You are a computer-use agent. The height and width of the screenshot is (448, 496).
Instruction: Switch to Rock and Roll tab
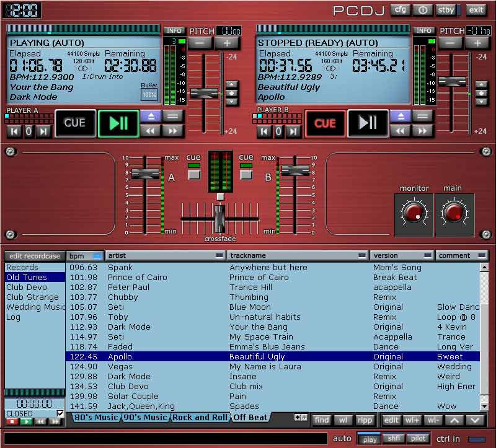[200, 418]
